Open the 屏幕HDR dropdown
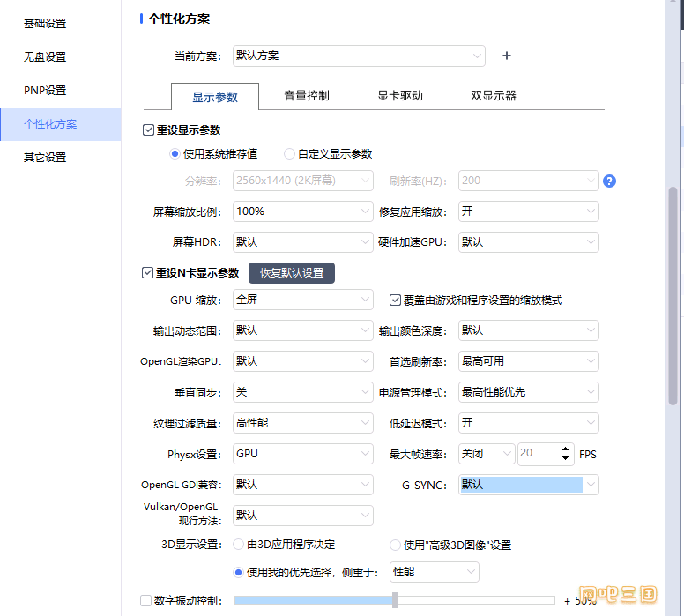This screenshot has width=684, height=616. (x=303, y=242)
